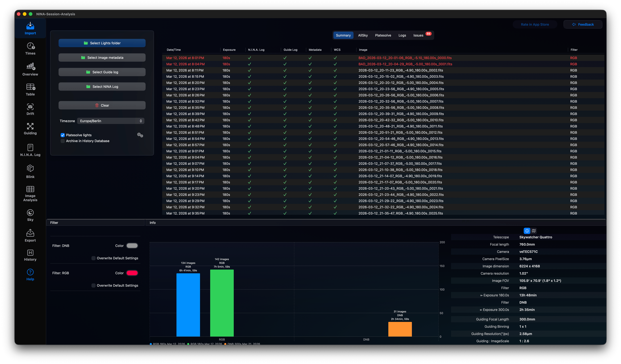Uncheck Platesolve lights checkbox
Screen dimensions: 621x364
pyautogui.click(x=63, y=135)
